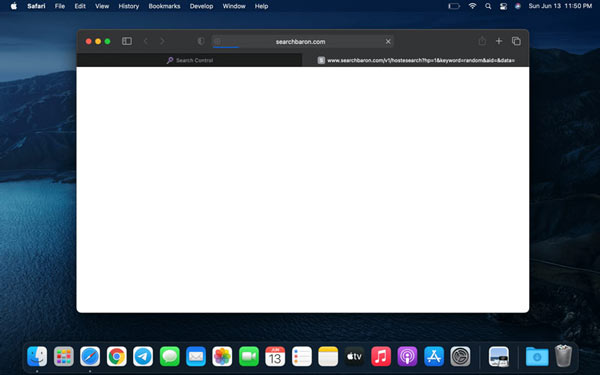Stop loading with the X in the address bar
Image resolution: width=600 pixels, height=375 pixels.
click(388, 41)
